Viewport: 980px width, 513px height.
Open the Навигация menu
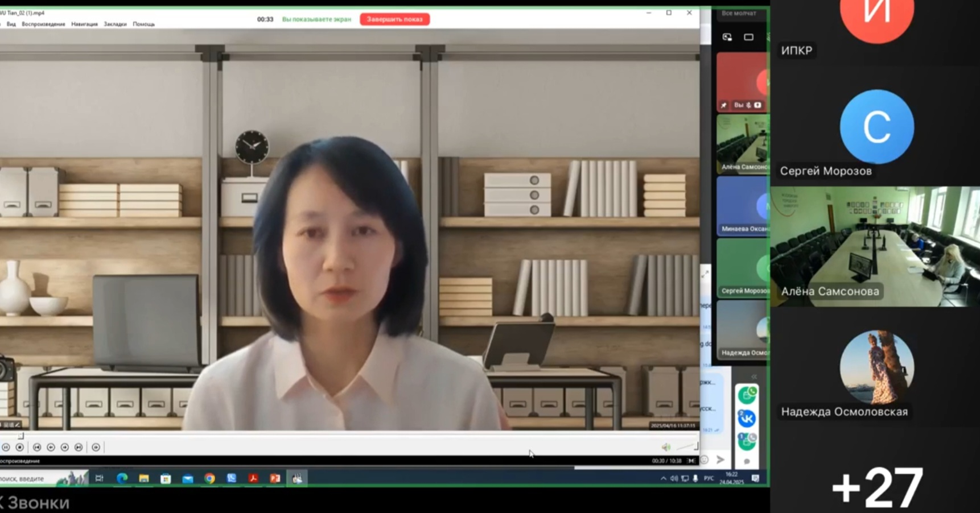click(x=84, y=24)
